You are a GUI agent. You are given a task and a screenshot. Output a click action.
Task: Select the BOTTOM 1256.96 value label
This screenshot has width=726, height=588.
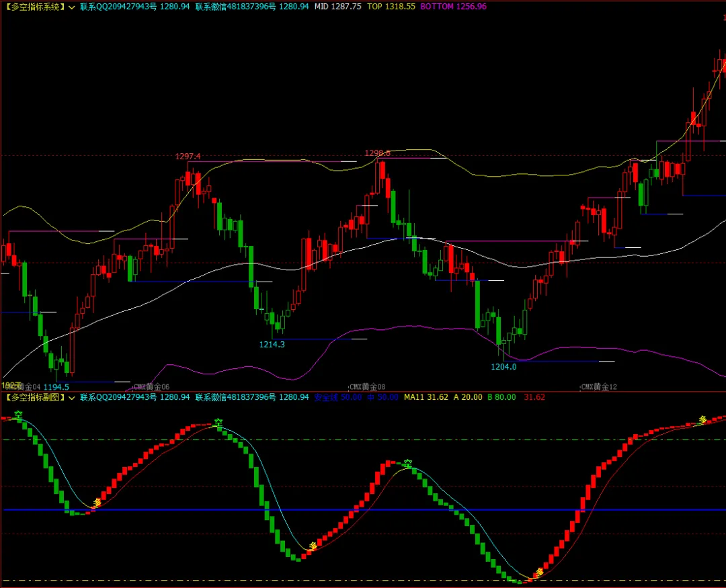click(x=453, y=7)
